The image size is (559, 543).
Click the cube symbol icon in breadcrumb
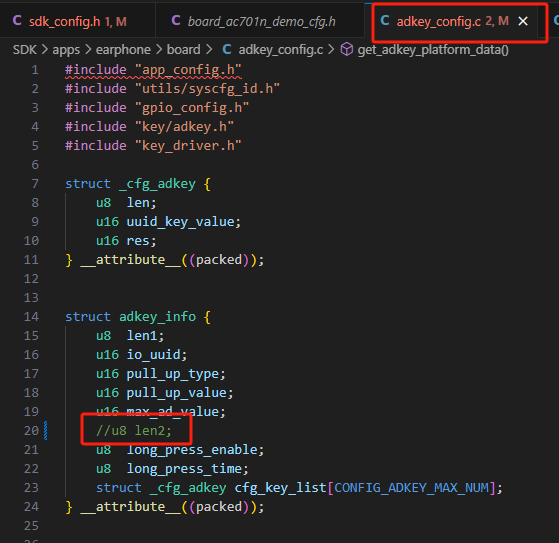coord(347,49)
